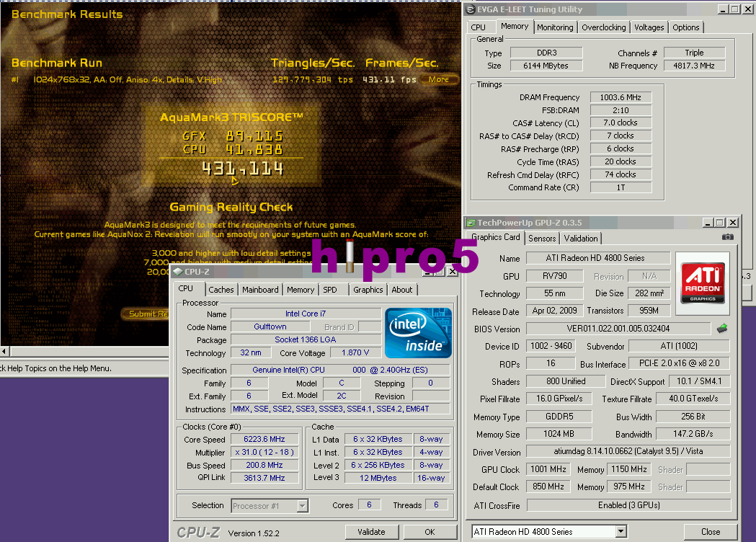The height and width of the screenshot is (542, 756).
Task: Click the ATI Radeon logo in GPU-Z
Action: click(x=703, y=283)
